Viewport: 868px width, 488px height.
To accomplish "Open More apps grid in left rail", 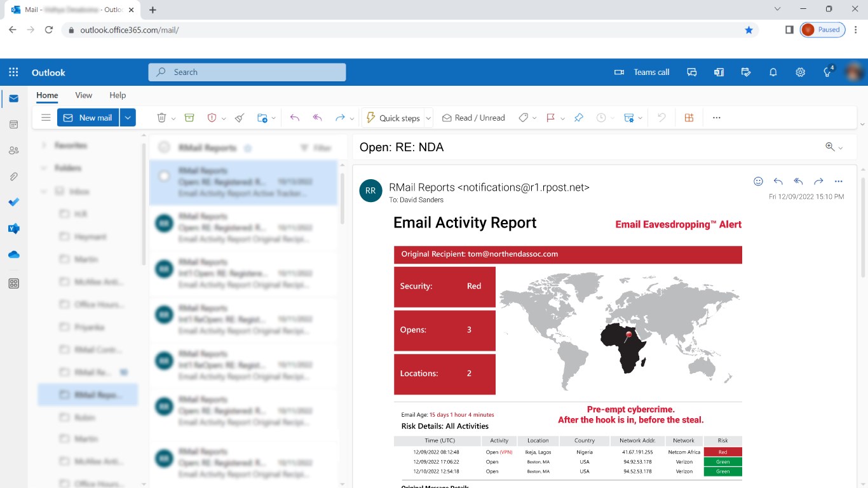I will [x=13, y=284].
